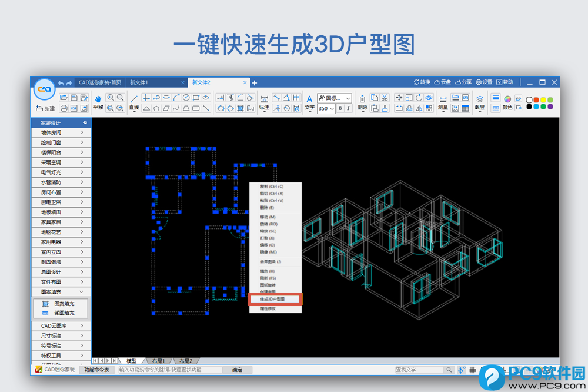The image size is (588, 392).
Task: Toggle the snap icon in status bar
Action: (x=462, y=370)
